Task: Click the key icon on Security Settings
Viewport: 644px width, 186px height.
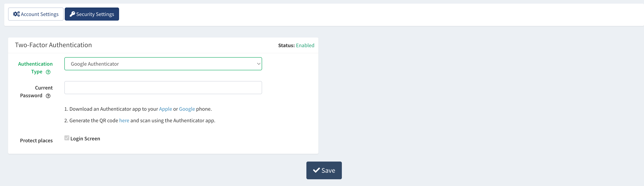Action: click(72, 14)
